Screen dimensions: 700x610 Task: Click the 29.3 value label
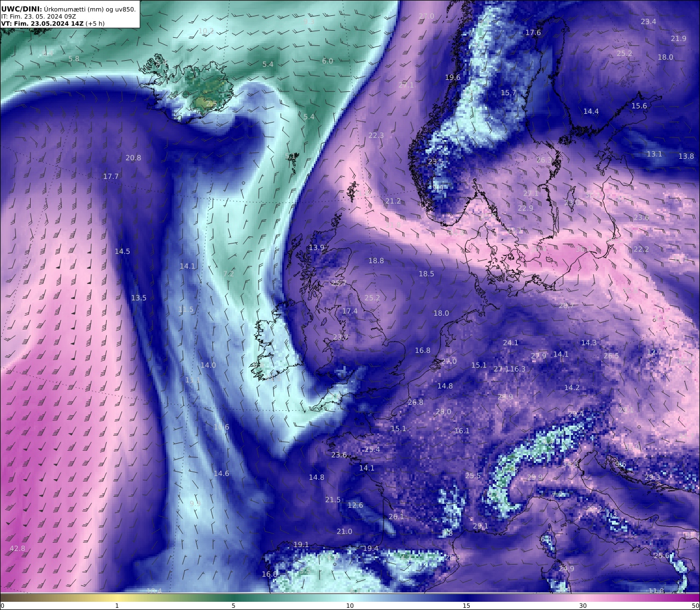tap(652, 477)
